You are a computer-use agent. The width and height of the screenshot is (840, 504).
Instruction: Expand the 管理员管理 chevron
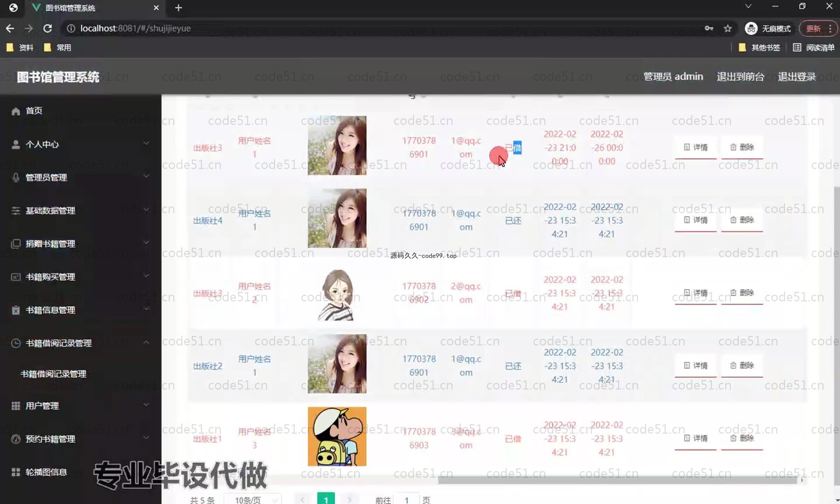pos(146,176)
